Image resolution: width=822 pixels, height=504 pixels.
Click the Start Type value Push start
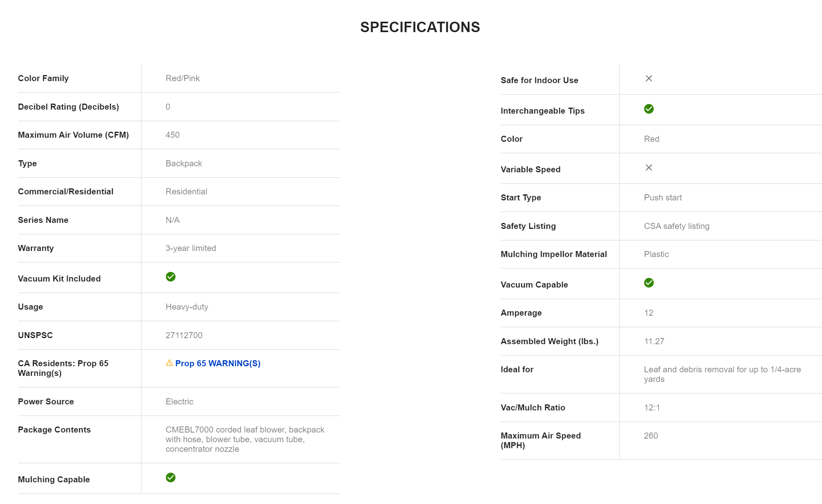(x=663, y=198)
